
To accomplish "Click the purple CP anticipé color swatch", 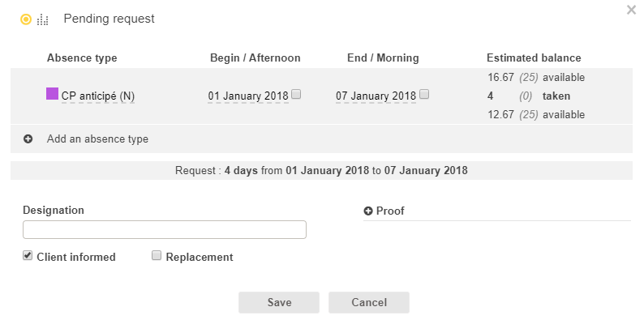I will [x=52, y=94].
